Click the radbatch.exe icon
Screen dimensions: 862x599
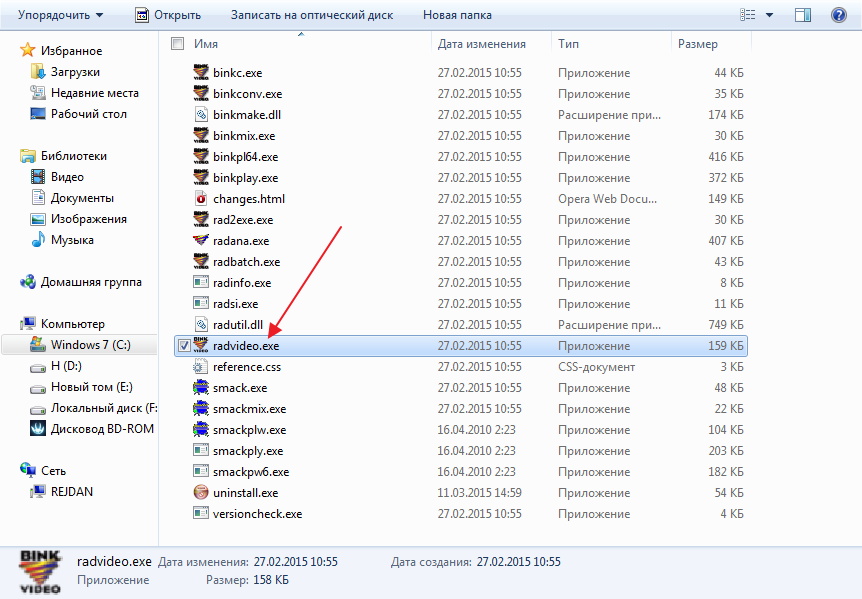[x=201, y=262]
